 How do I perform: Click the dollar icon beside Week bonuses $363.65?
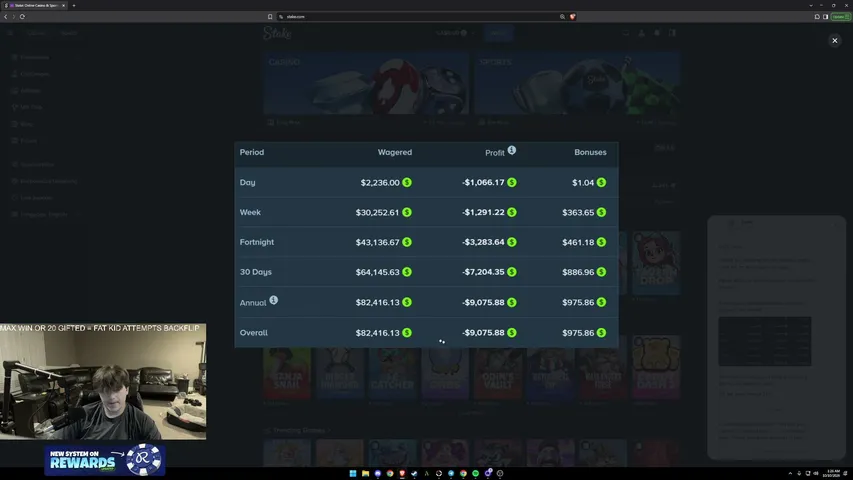pyautogui.click(x=601, y=212)
